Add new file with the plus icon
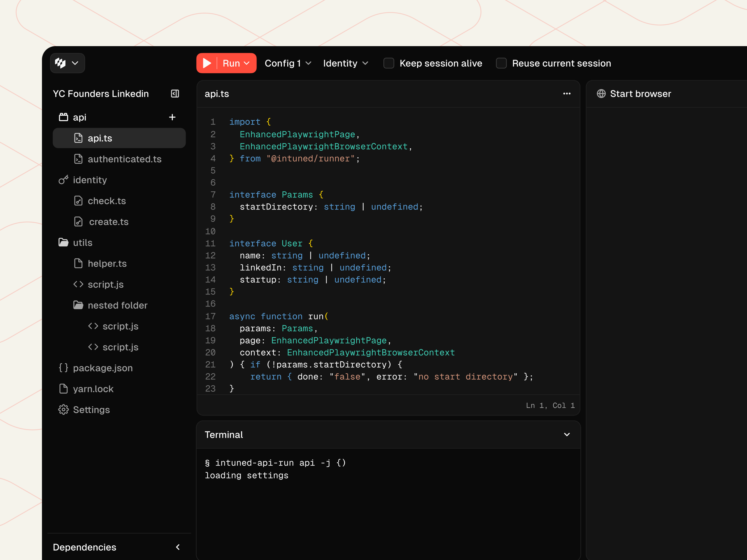 tap(172, 117)
